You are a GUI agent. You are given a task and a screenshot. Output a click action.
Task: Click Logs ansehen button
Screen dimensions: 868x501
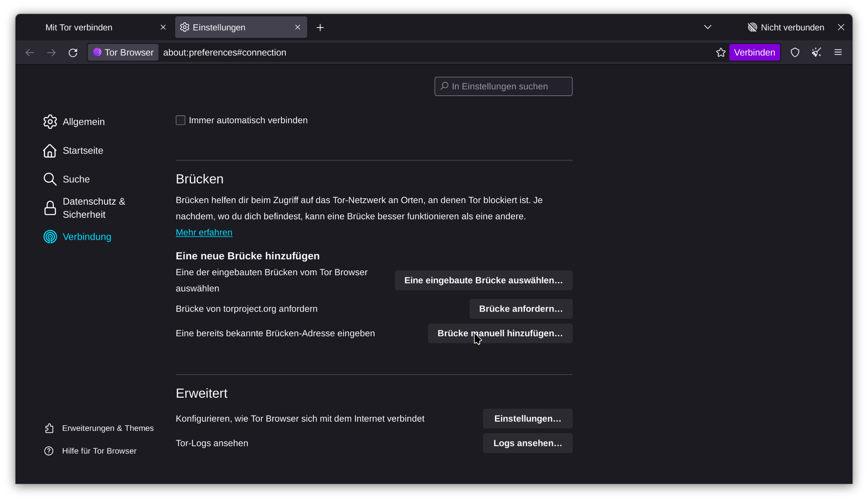[528, 442]
